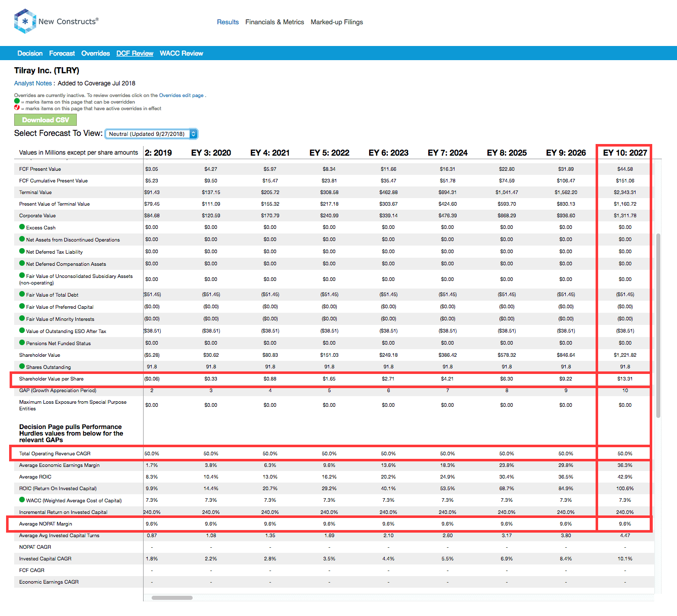Go to the Forecast page
This screenshot has height=616, width=677.
(62, 54)
